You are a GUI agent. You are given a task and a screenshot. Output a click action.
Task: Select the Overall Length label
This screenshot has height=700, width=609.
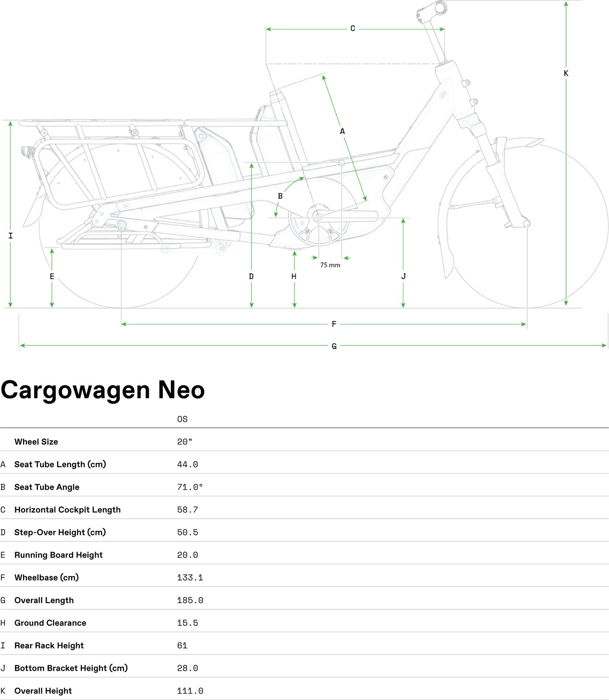[x=44, y=600]
